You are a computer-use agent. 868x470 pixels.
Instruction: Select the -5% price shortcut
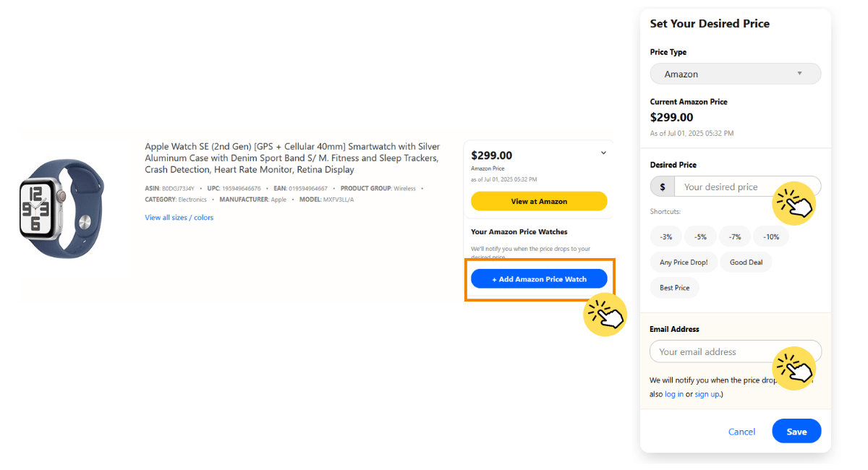[699, 236]
